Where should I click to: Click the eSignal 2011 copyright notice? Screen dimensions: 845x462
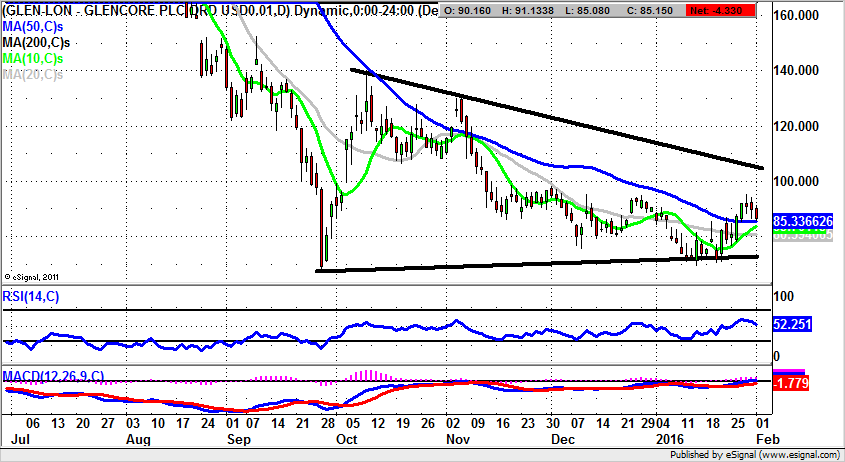[x=35, y=275]
